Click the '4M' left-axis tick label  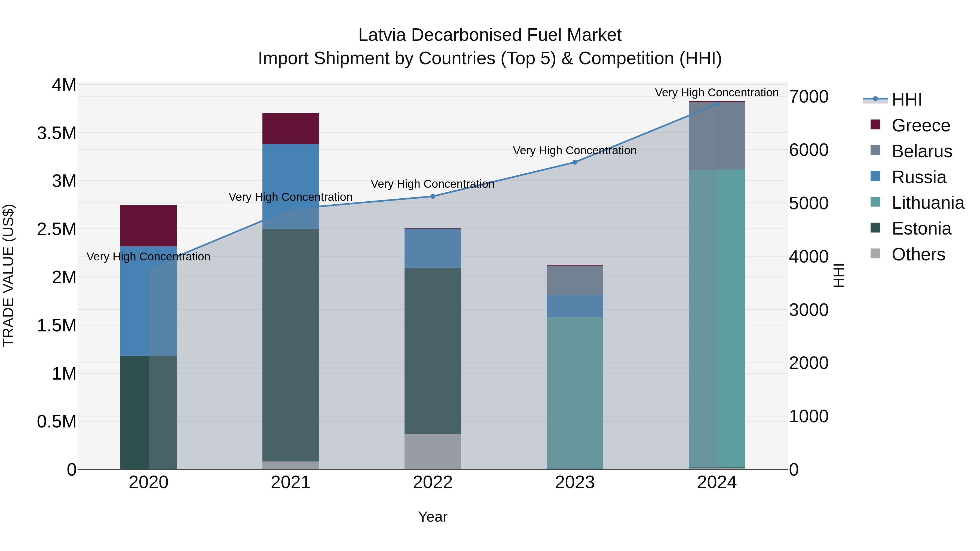coord(64,85)
